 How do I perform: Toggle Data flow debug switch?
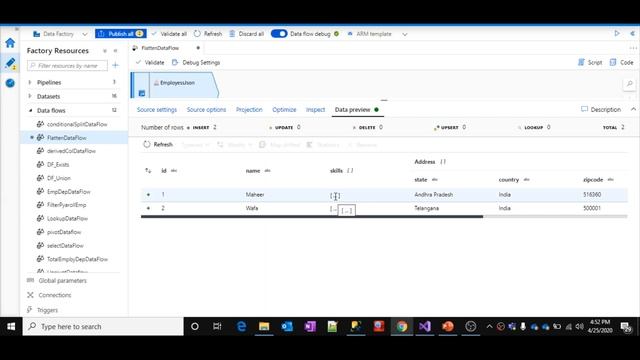(279, 34)
